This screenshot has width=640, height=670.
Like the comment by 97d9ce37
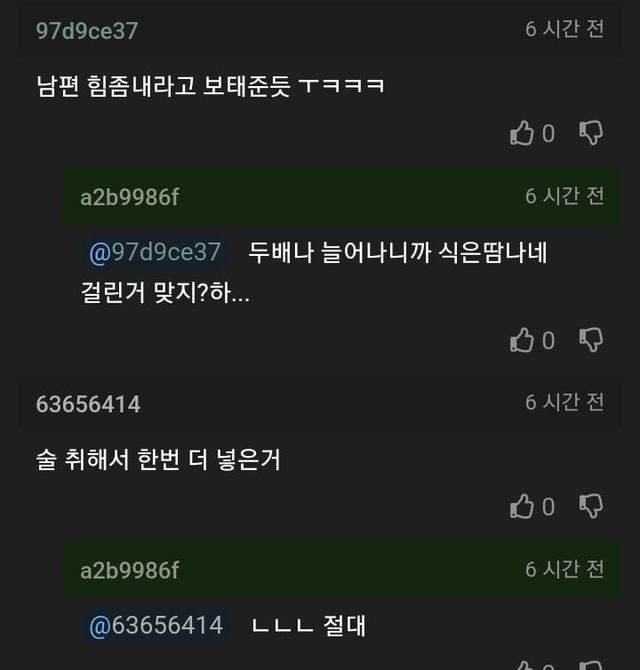522,133
